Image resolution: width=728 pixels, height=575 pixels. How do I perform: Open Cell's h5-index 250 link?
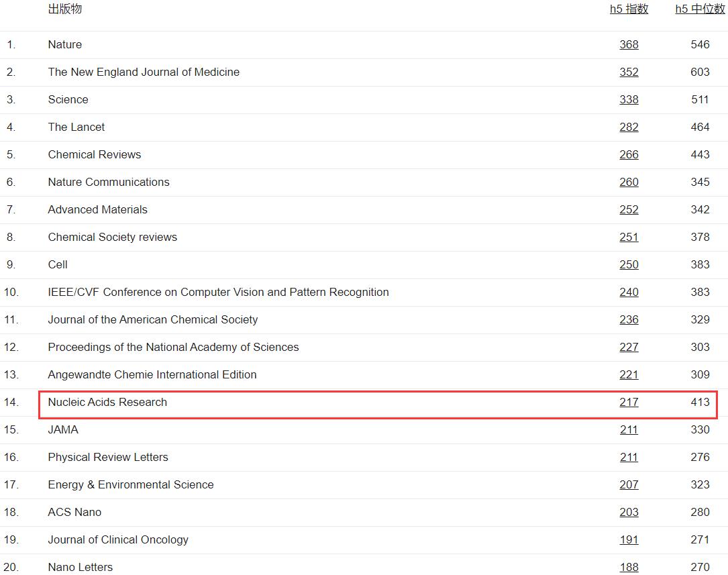(x=629, y=264)
